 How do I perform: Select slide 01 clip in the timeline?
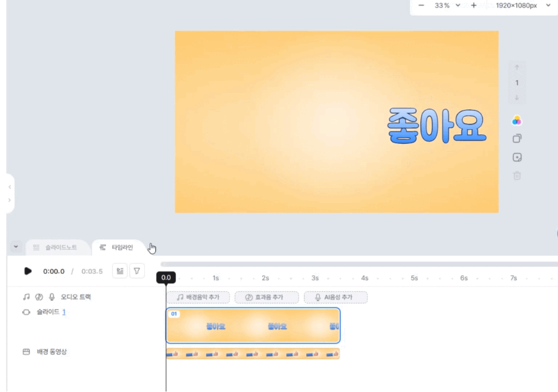tap(253, 325)
